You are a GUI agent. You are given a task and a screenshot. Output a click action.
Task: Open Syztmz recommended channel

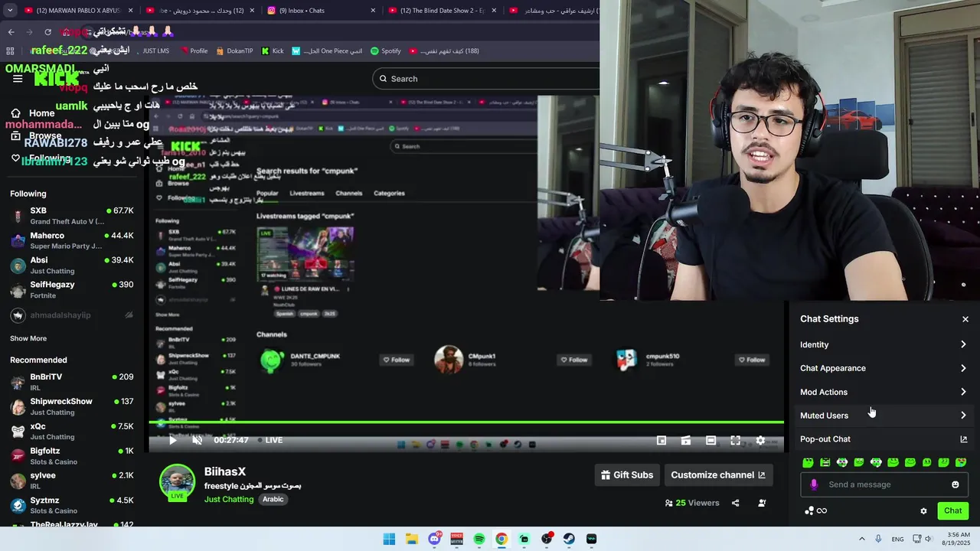point(72,505)
